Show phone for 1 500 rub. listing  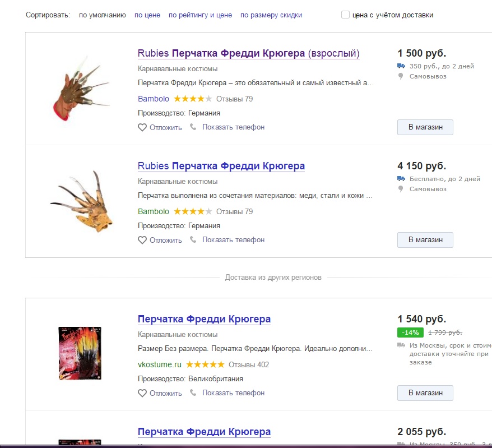coord(233,127)
